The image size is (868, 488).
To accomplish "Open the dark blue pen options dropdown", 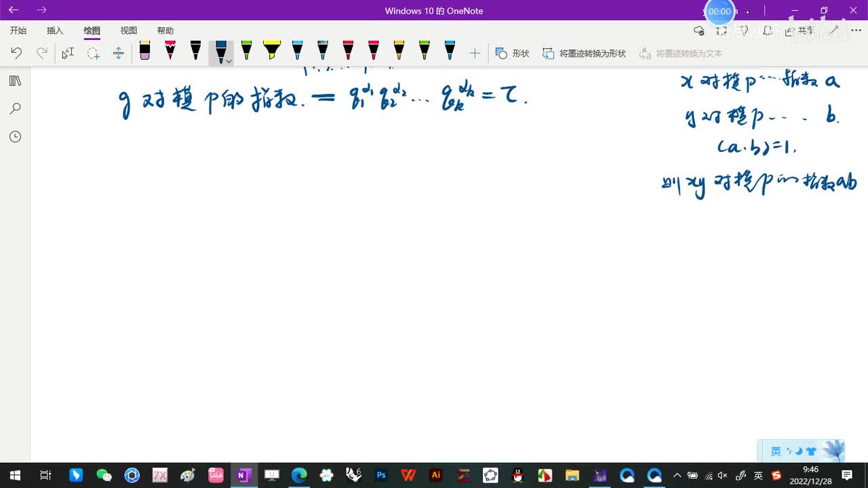I will click(229, 61).
